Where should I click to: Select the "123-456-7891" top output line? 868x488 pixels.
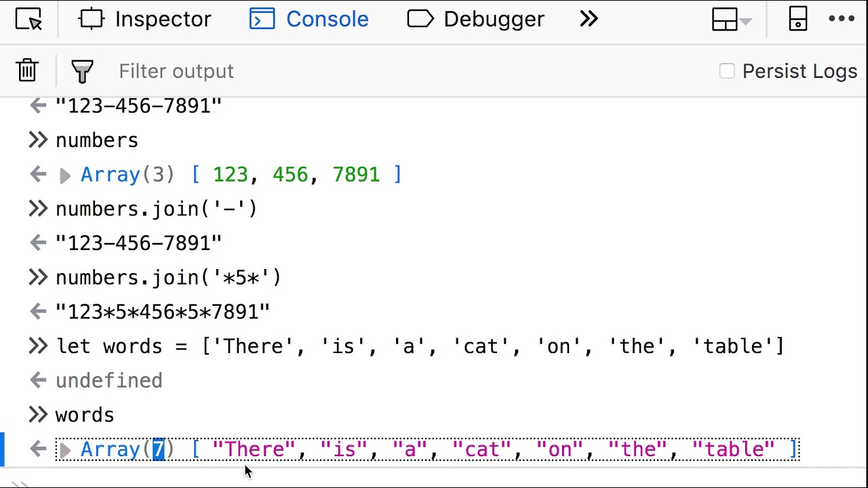coord(138,106)
